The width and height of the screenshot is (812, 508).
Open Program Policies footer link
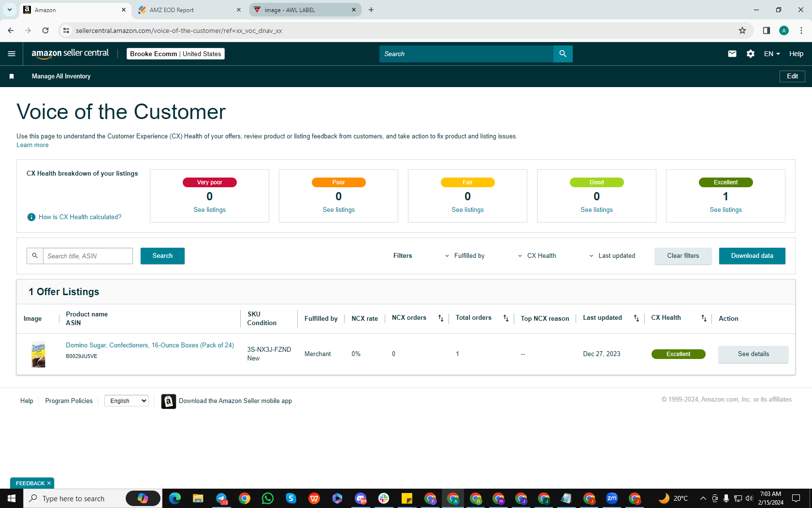[x=69, y=401]
